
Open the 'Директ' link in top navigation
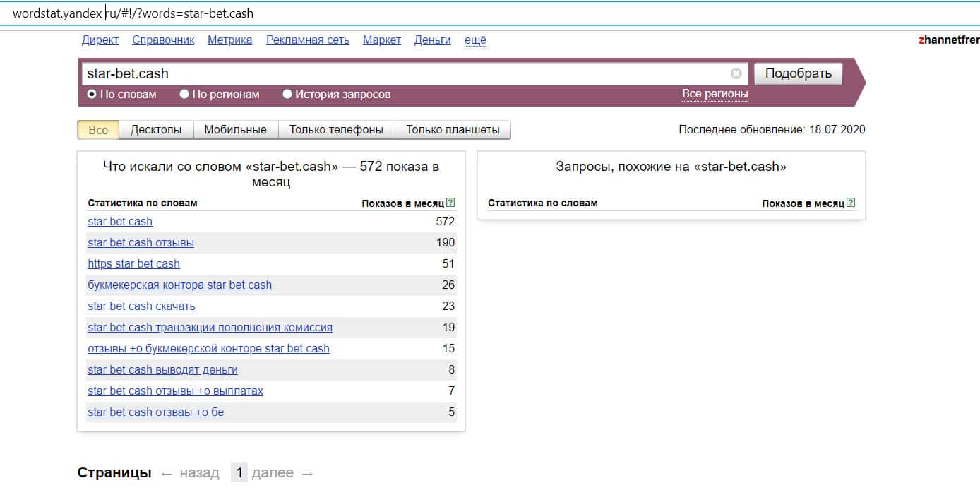(x=100, y=40)
